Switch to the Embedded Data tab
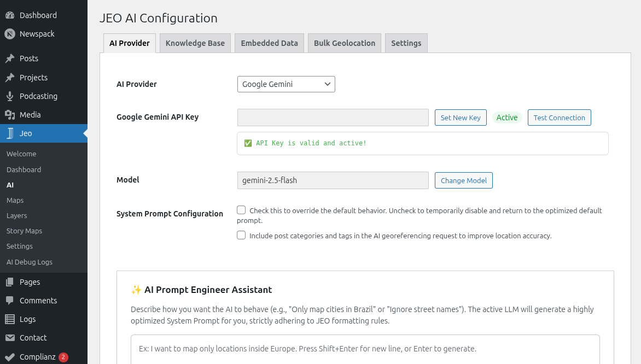The width and height of the screenshot is (641, 364). 270,43
